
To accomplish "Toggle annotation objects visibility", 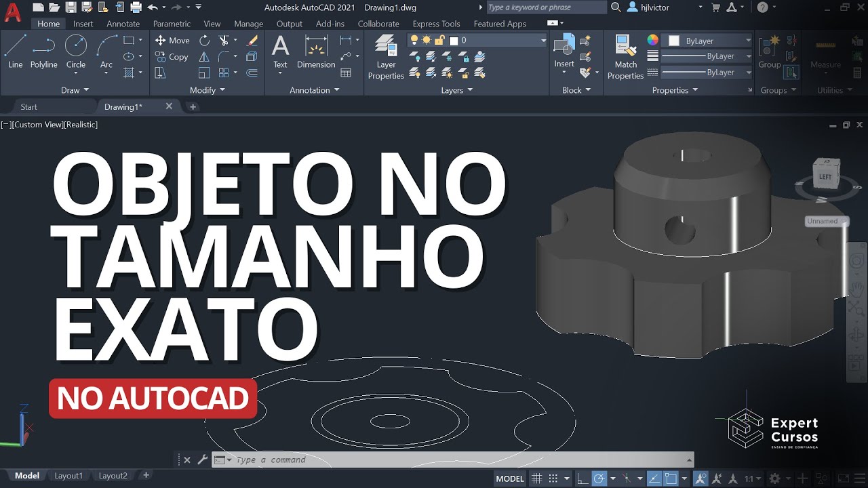I will (701, 479).
